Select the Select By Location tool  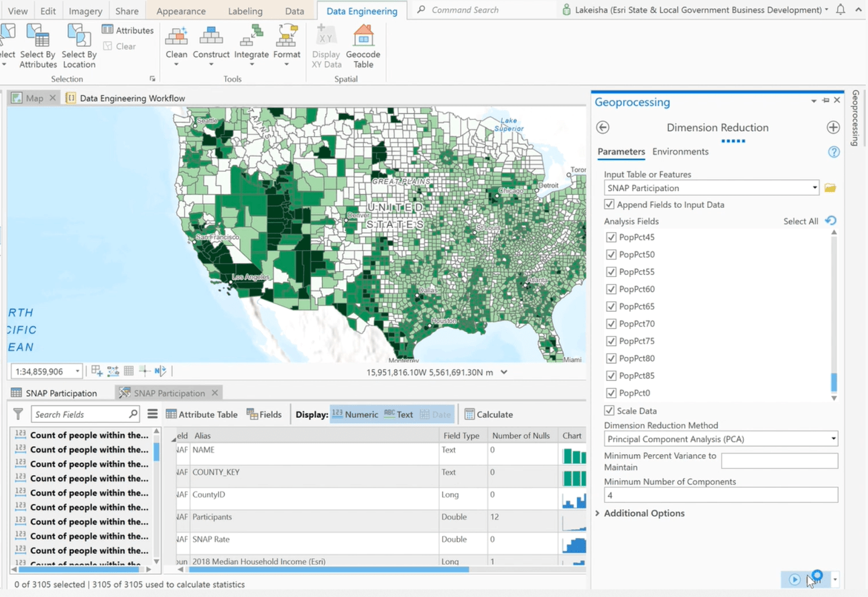click(78, 46)
